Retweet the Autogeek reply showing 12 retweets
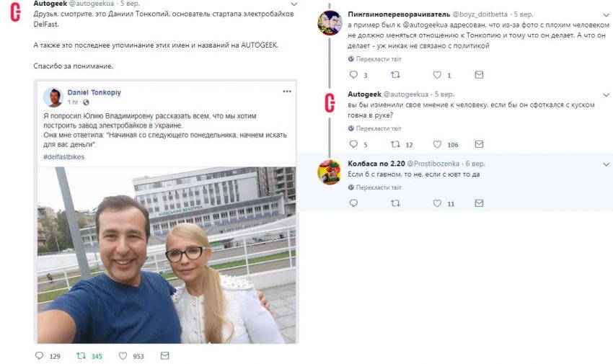613x364 pixels. click(x=395, y=144)
